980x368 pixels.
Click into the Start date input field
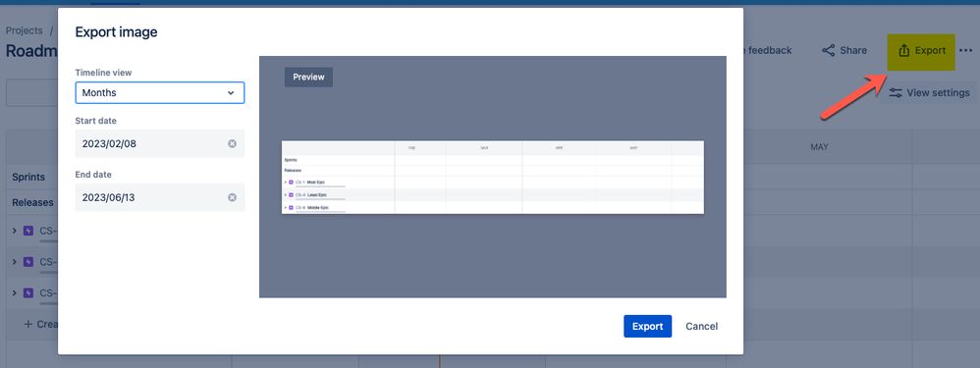(159, 143)
